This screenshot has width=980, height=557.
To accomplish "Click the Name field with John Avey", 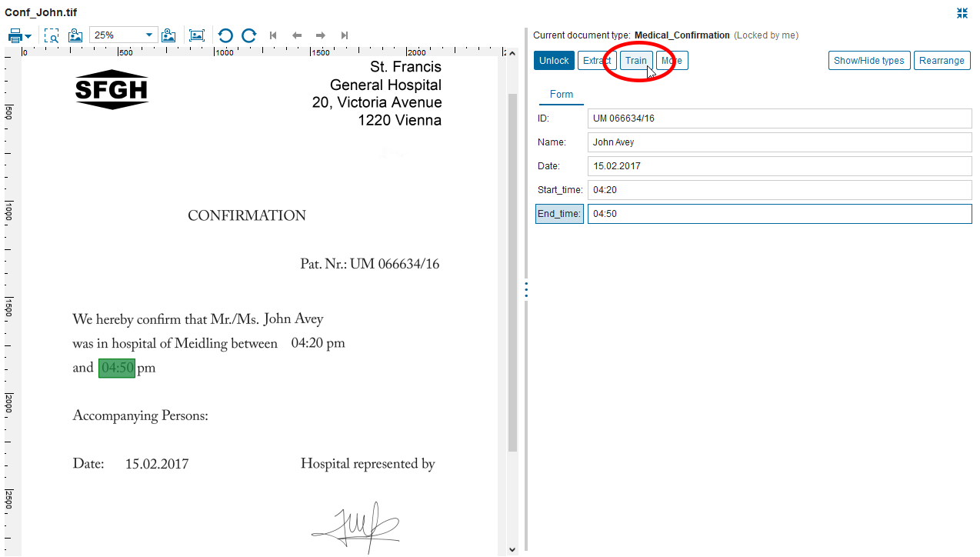I will coord(779,142).
